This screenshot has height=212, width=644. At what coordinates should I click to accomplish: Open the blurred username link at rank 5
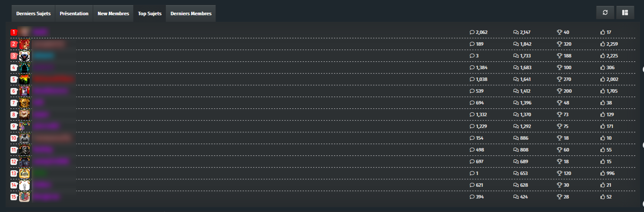(x=53, y=80)
